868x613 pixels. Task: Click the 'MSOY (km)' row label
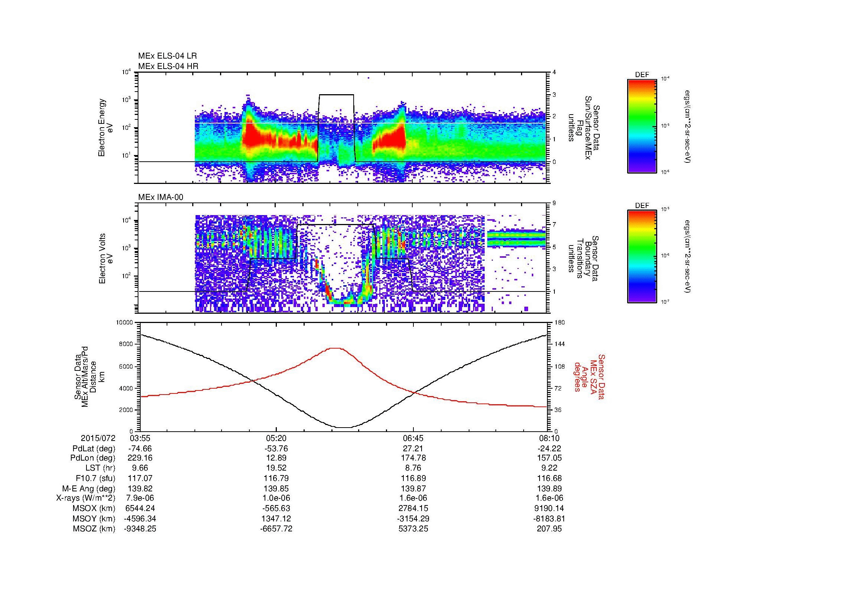point(94,518)
